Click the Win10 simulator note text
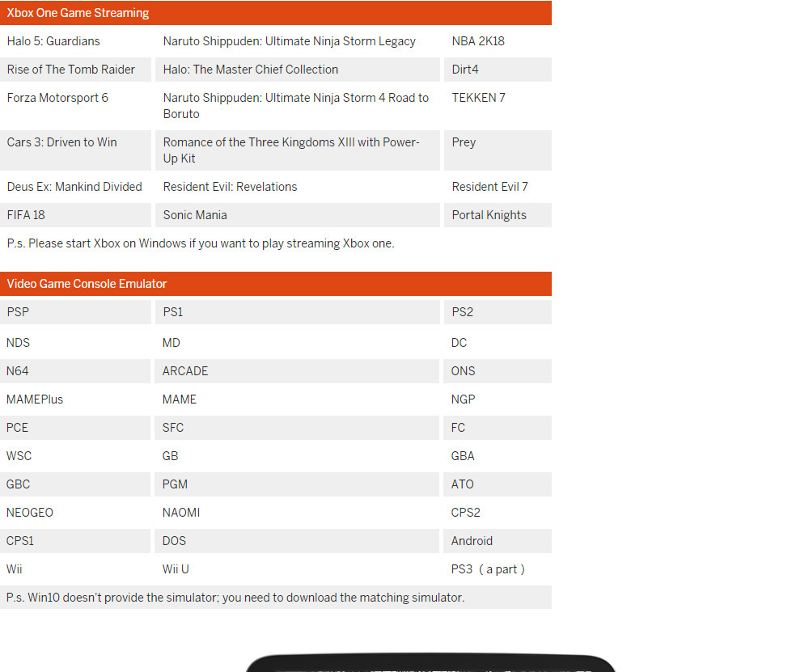 [235, 598]
